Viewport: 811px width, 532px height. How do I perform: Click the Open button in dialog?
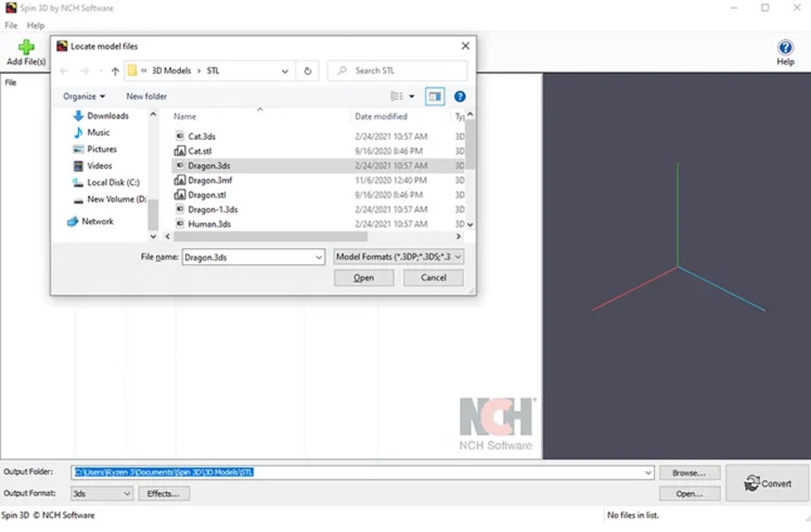(x=364, y=278)
